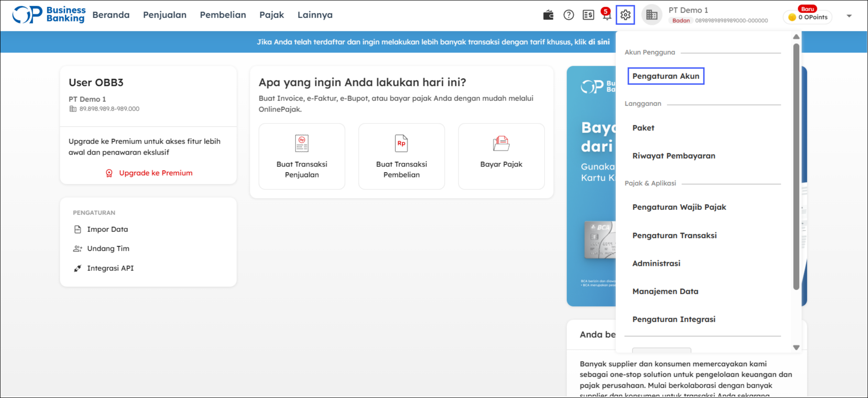Click the company building avatar icon
Screen dimensions: 868x398
pyautogui.click(x=651, y=15)
